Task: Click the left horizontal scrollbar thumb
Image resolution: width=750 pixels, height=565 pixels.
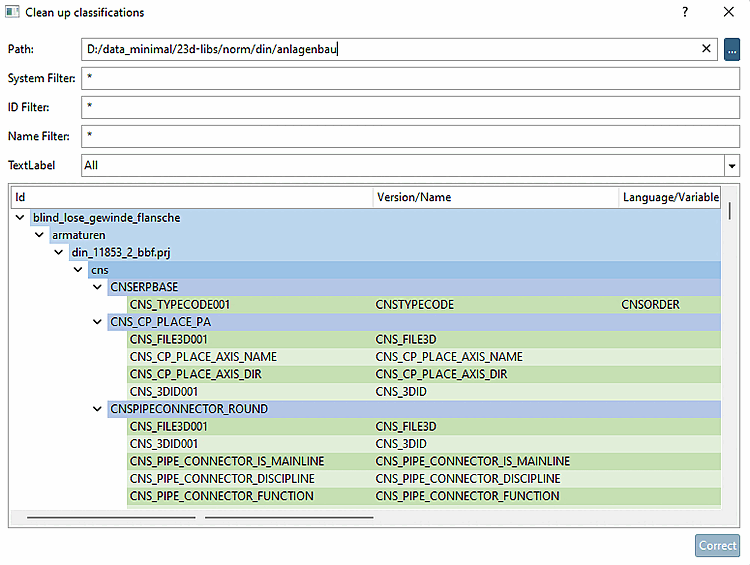Action: coord(111,517)
